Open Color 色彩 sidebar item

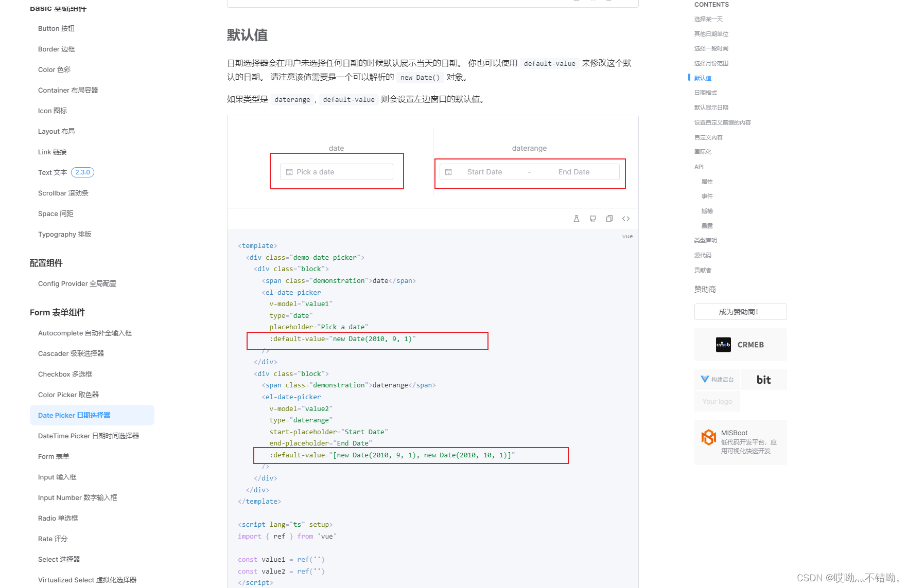coord(54,69)
